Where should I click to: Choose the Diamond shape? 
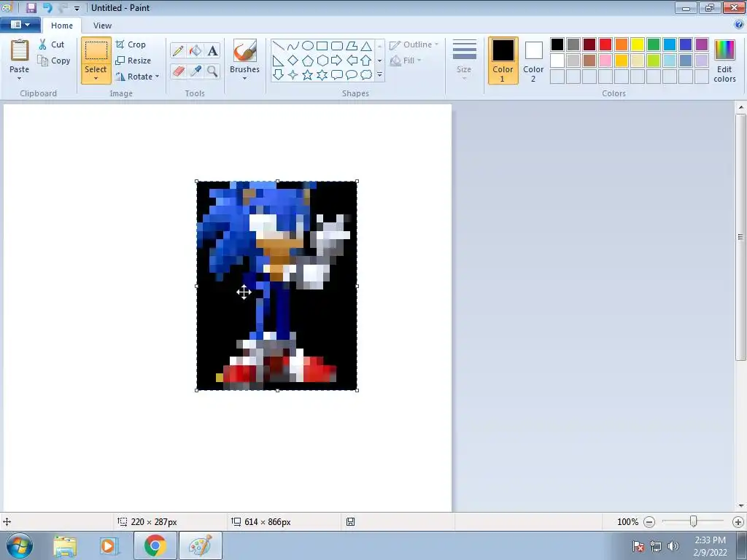(293, 61)
